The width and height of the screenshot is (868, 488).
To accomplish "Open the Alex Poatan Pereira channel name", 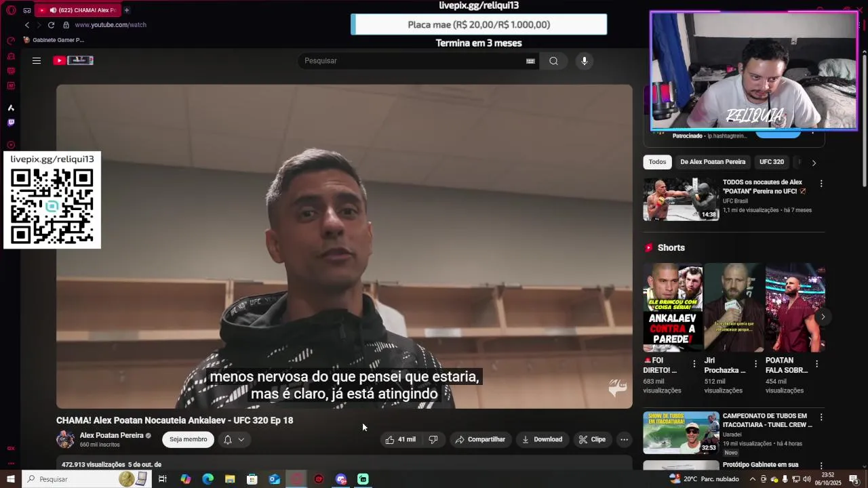I will (111, 435).
